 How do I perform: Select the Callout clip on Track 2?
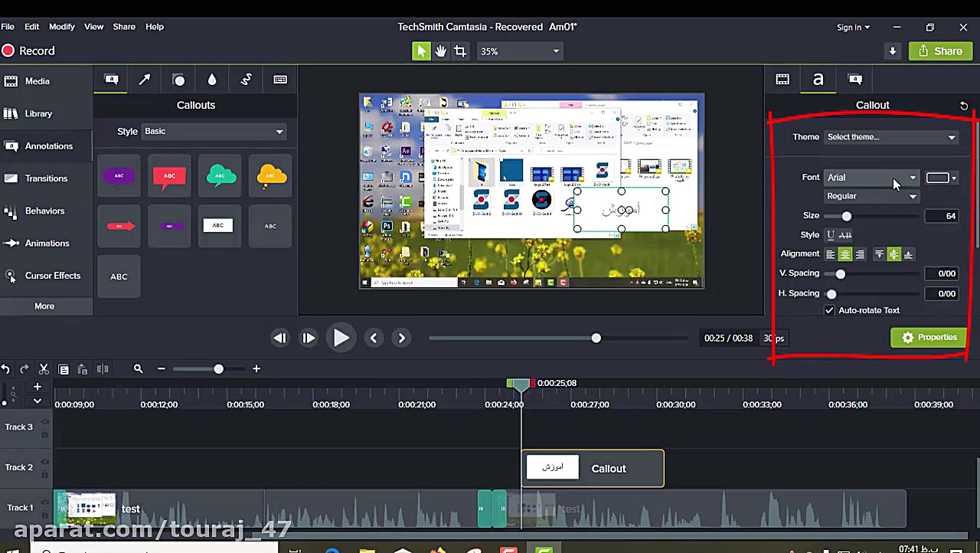pos(593,469)
